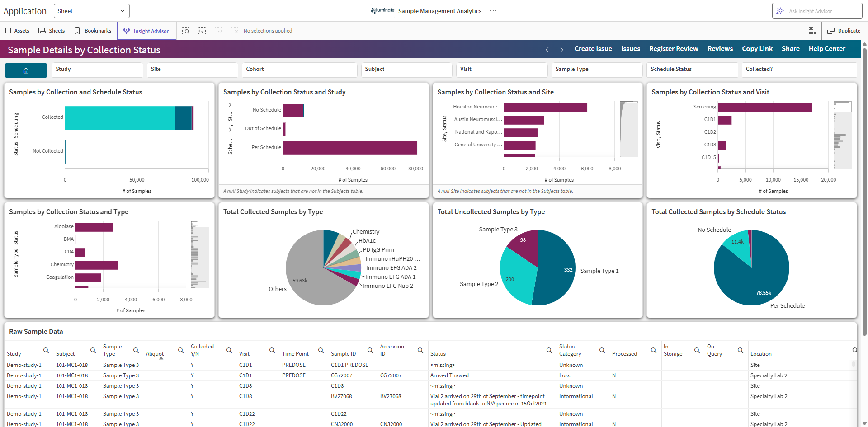
Task: Click the clear all selections icon
Action: (x=234, y=31)
